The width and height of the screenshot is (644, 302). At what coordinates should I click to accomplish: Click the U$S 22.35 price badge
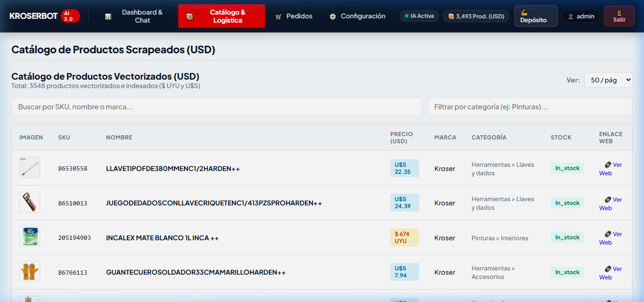click(405, 168)
